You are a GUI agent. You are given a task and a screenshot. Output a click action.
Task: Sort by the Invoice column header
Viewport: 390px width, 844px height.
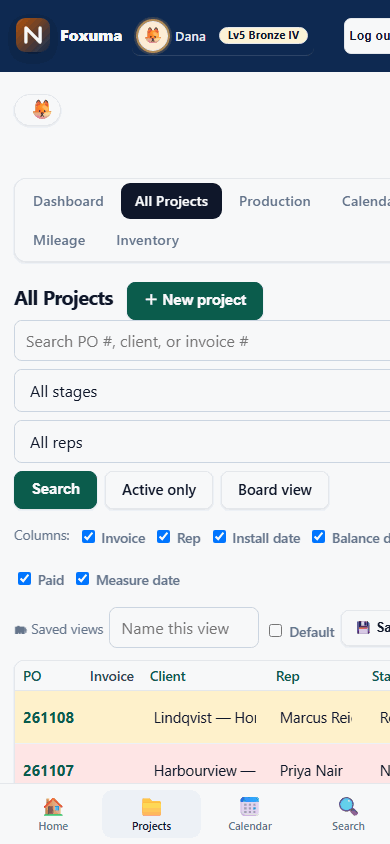point(112,676)
